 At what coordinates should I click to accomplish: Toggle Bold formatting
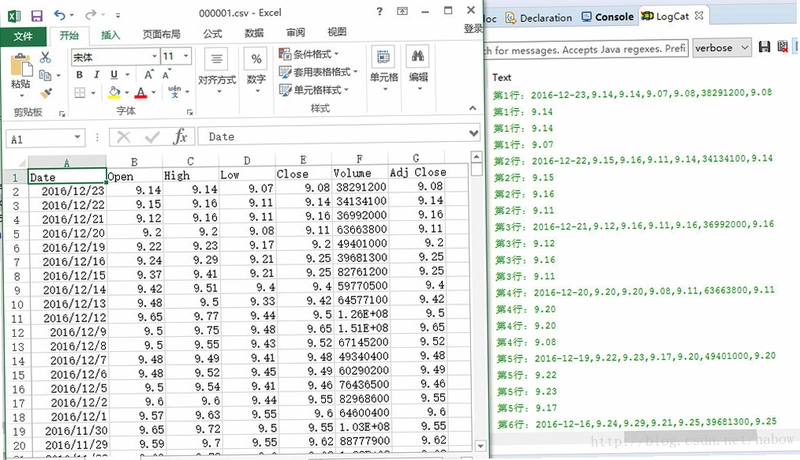coord(80,75)
